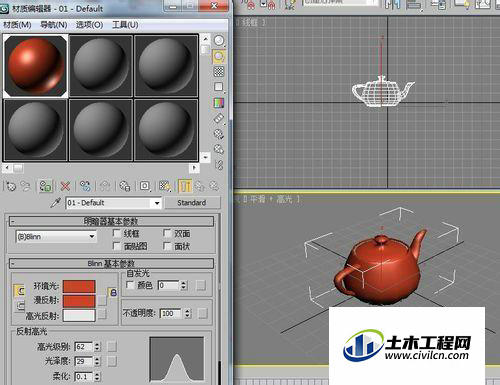This screenshot has height=385, width=500.
Task: Enable the 面状 faceted checkbox
Action: pyautogui.click(x=168, y=246)
